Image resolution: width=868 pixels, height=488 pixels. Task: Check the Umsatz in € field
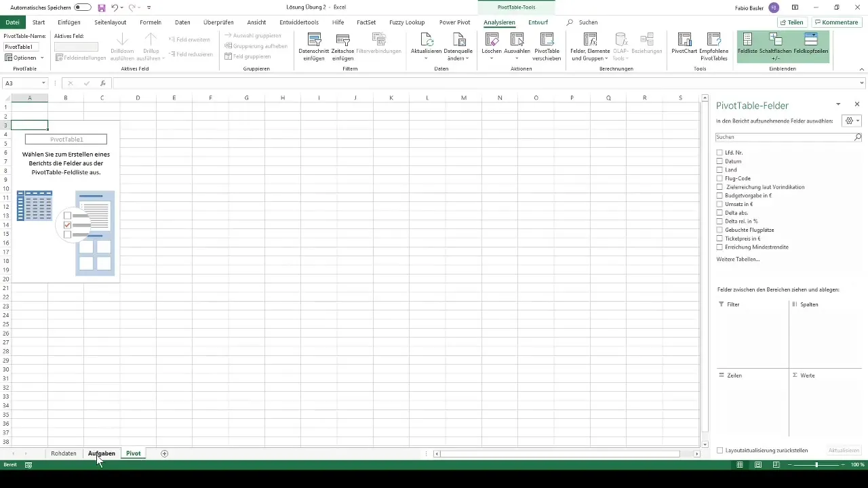719,204
